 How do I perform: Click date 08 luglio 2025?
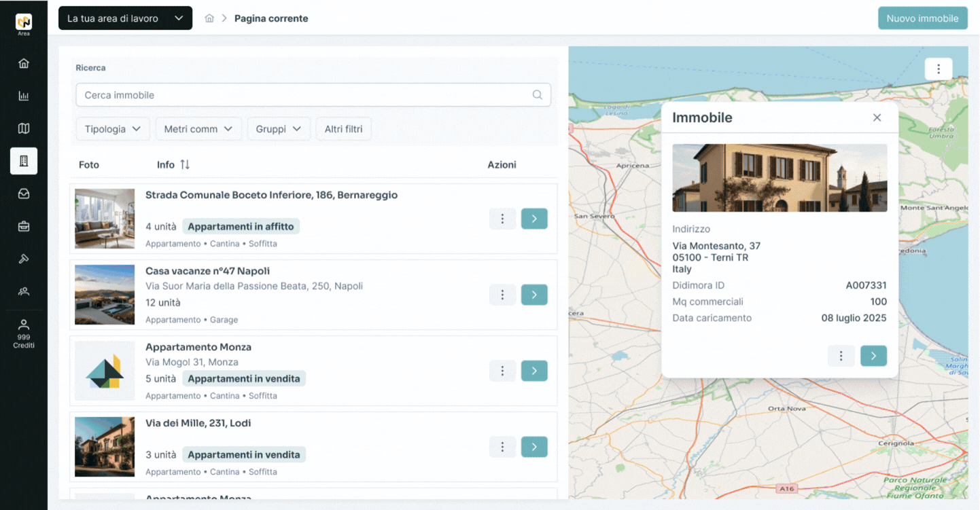(x=854, y=318)
